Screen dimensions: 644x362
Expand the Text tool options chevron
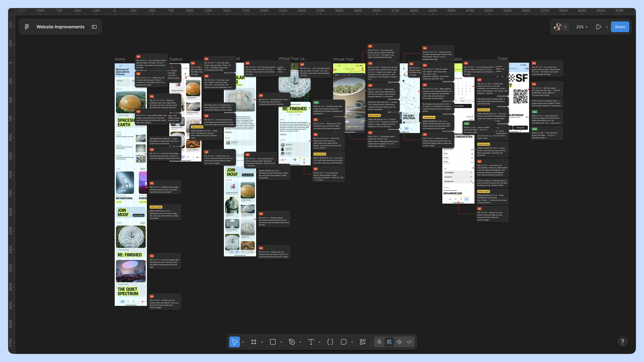click(319, 342)
